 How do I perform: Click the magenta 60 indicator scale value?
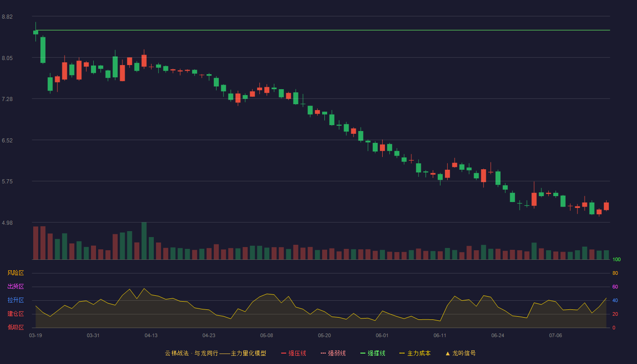click(615, 287)
